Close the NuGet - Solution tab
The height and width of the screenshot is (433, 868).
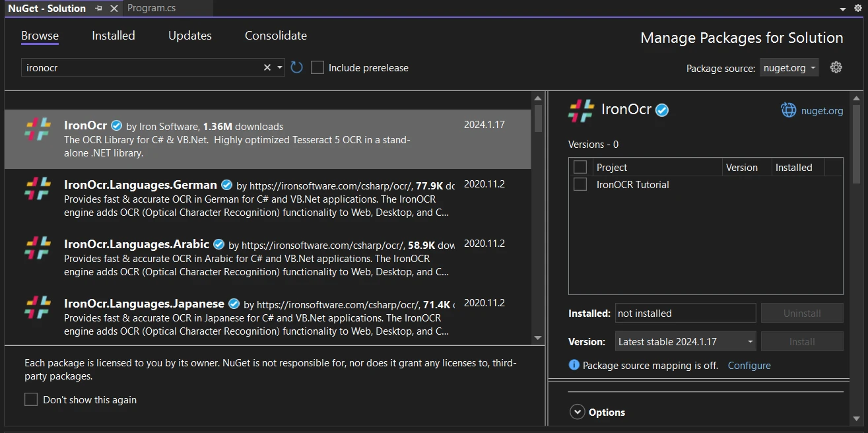click(114, 9)
